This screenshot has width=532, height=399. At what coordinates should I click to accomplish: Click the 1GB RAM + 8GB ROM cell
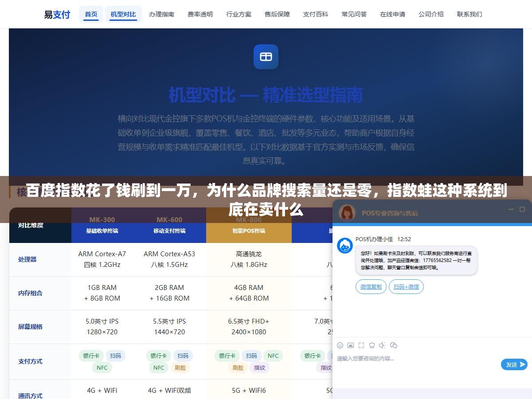click(102, 293)
